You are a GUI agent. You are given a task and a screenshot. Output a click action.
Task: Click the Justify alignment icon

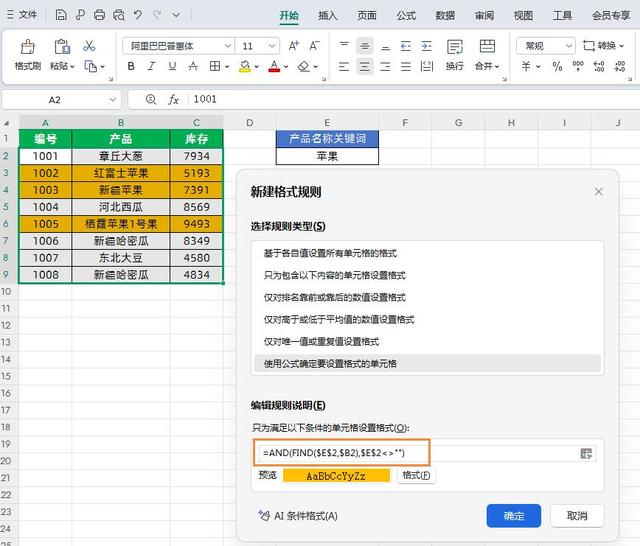click(406, 66)
